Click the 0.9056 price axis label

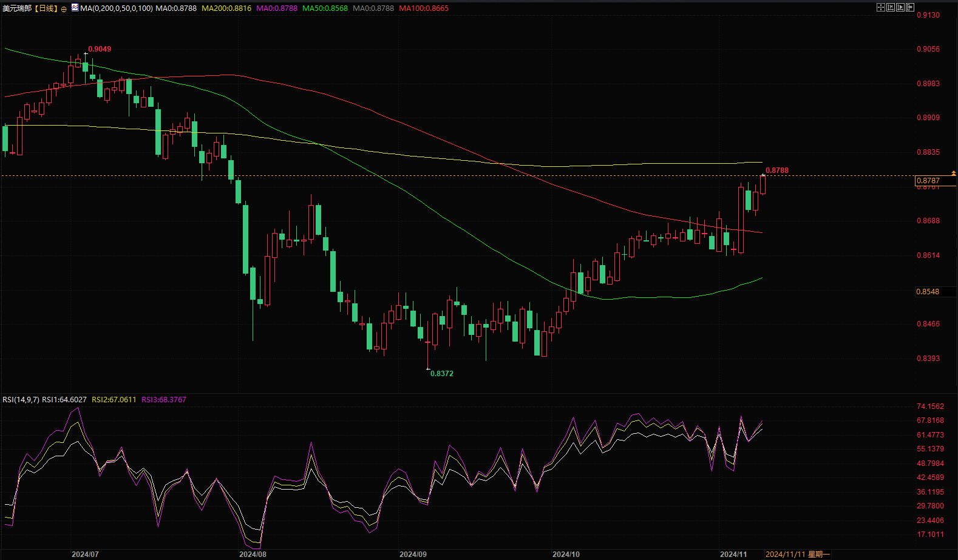[928, 49]
